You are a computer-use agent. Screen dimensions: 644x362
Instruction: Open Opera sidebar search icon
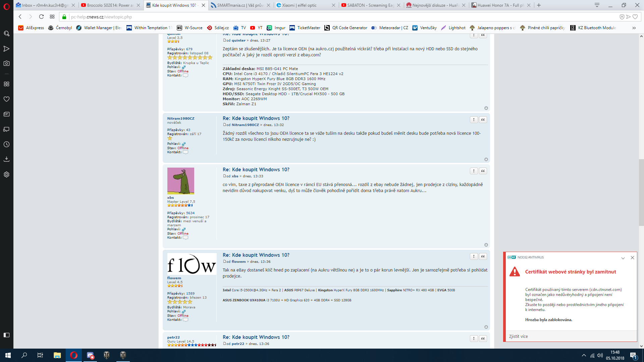coord(6,34)
